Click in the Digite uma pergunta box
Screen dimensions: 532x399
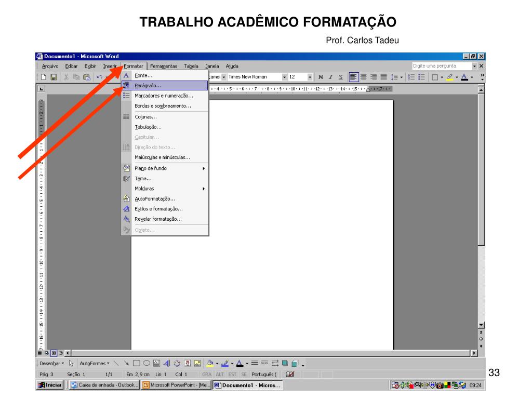(x=442, y=66)
